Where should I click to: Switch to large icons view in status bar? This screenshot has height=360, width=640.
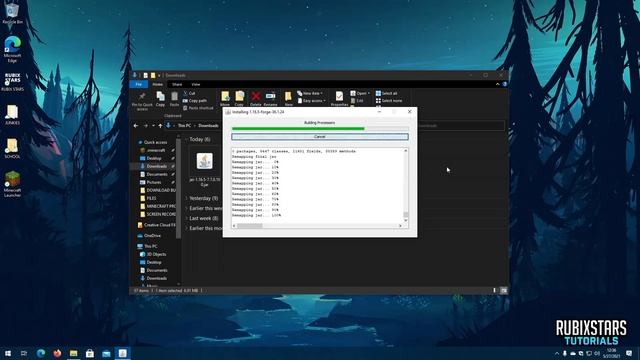504,291
